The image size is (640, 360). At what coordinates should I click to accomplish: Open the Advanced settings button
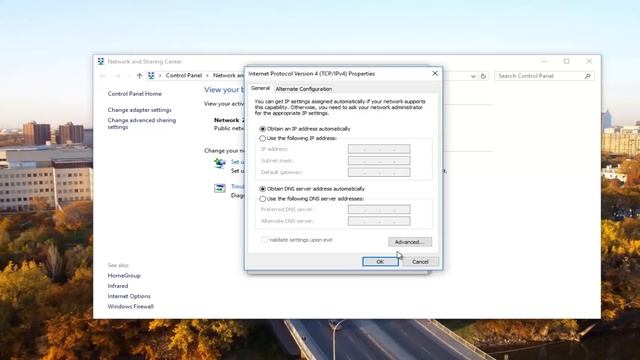[410, 242]
